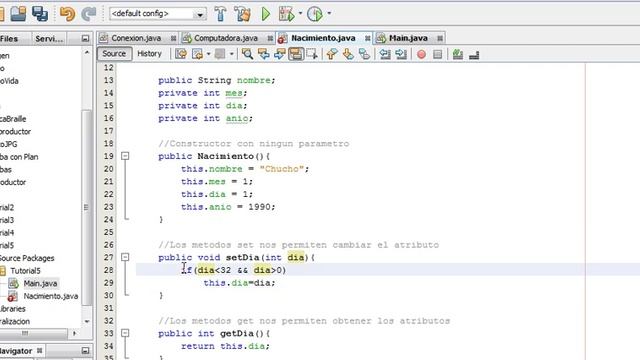Viewport: 640px width, 360px height.
Task: Click the Comment icon in editor toolbar
Action: (458, 54)
